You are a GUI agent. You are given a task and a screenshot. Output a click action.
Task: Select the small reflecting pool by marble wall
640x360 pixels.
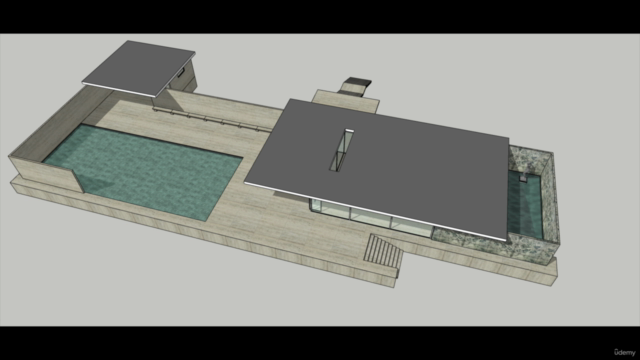524,204
